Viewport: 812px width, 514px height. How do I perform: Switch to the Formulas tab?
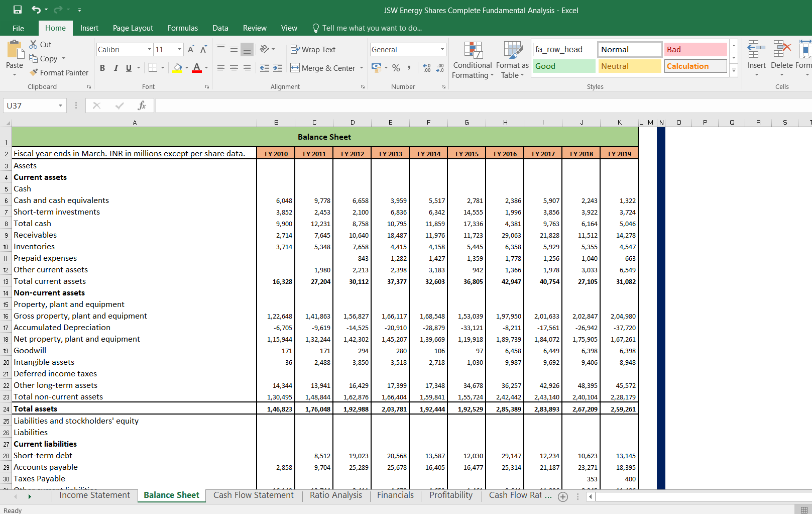[183, 28]
